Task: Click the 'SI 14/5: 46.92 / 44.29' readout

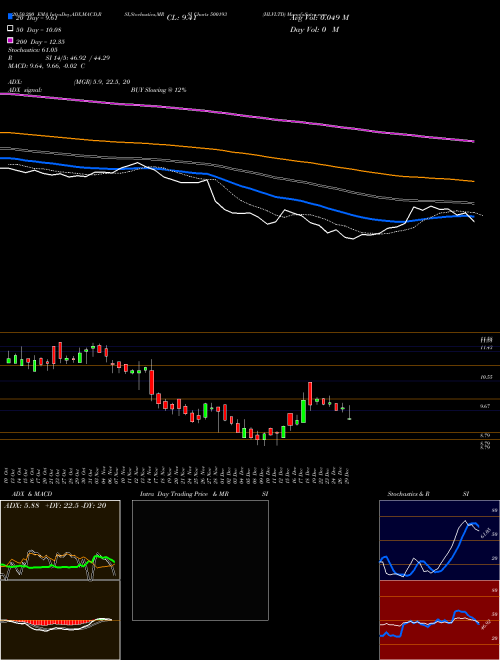Action: coord(77,58)
